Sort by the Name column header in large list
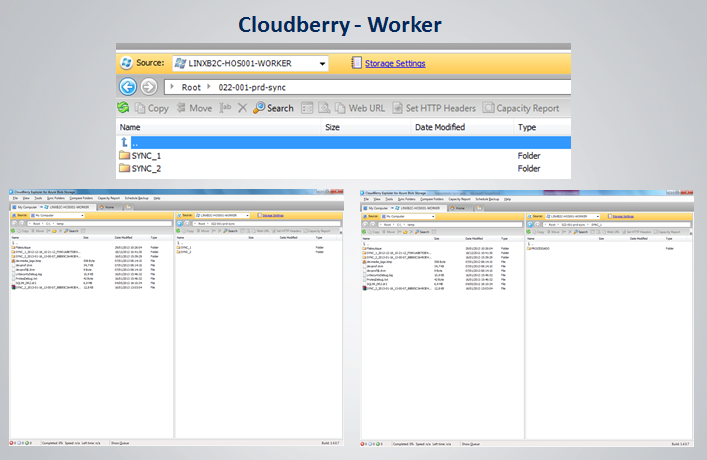This screenshot has width=707, height=460. coord(219,127)
